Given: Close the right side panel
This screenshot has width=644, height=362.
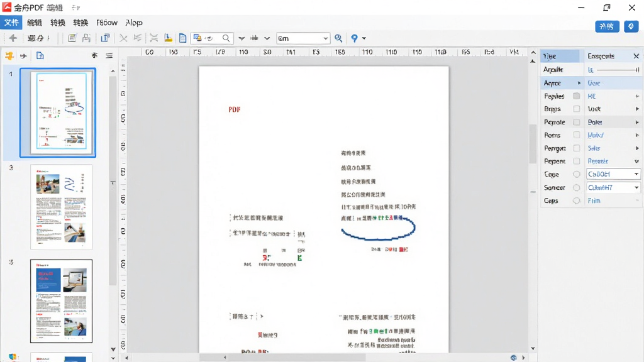Looking at the screenshot, I should coord(636,56).
